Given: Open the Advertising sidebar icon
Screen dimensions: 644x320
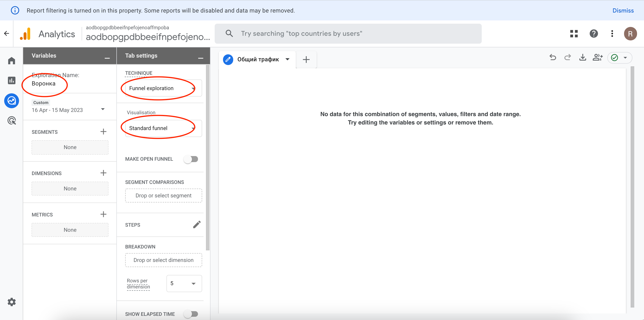Looking at the screenshot, I should (x=12, y=121).
